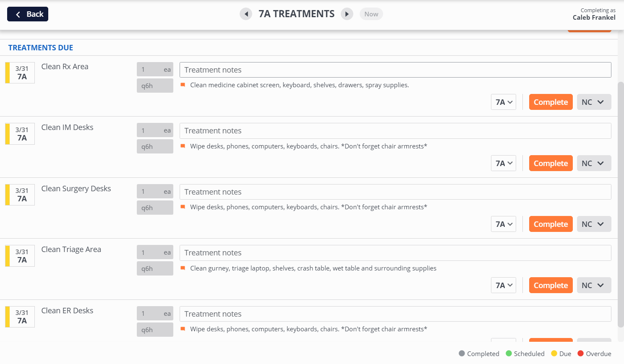The width and height of the screenshot is (624, 364).
Task: Open the 7A time dropdown for Clean Rx Area
Action: pyautogui.click(x=504, y=102)
